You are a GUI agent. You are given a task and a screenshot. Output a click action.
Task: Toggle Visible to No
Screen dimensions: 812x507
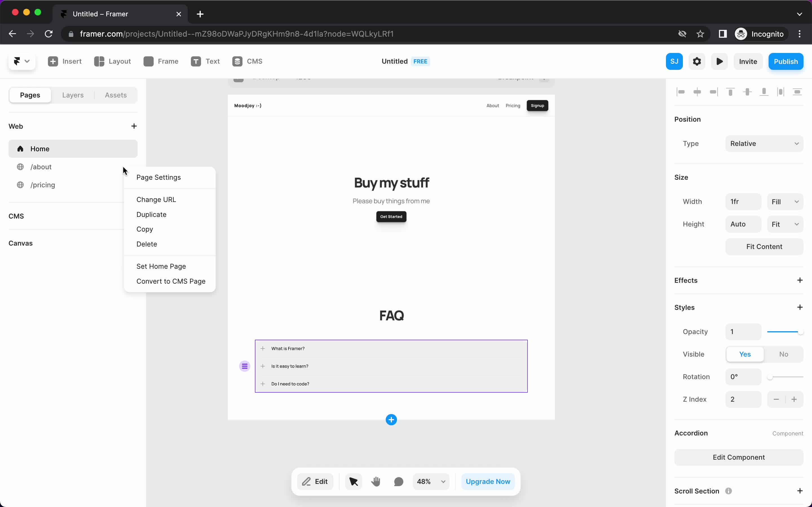point(784,354)
